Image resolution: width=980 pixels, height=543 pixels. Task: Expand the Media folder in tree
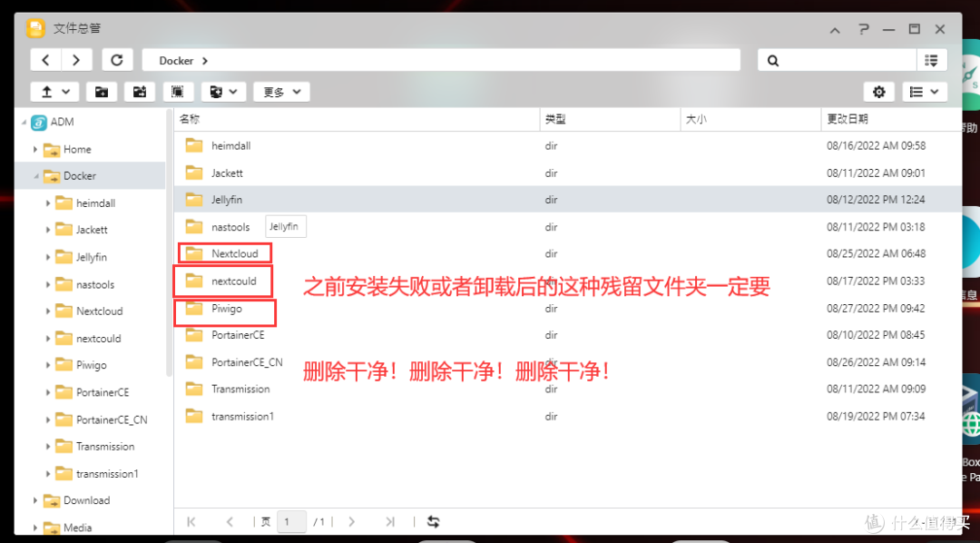click(35, 528)
